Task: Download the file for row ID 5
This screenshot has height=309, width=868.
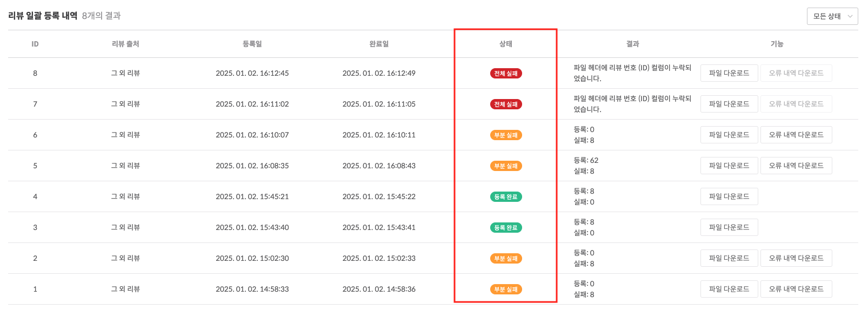Action: 729,166
